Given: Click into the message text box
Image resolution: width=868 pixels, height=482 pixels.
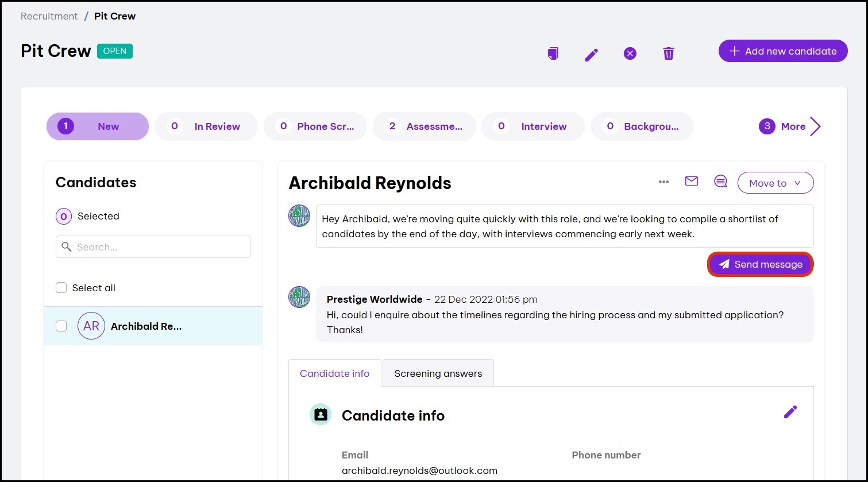Looking at the screenshot, I should coord(564,226).
